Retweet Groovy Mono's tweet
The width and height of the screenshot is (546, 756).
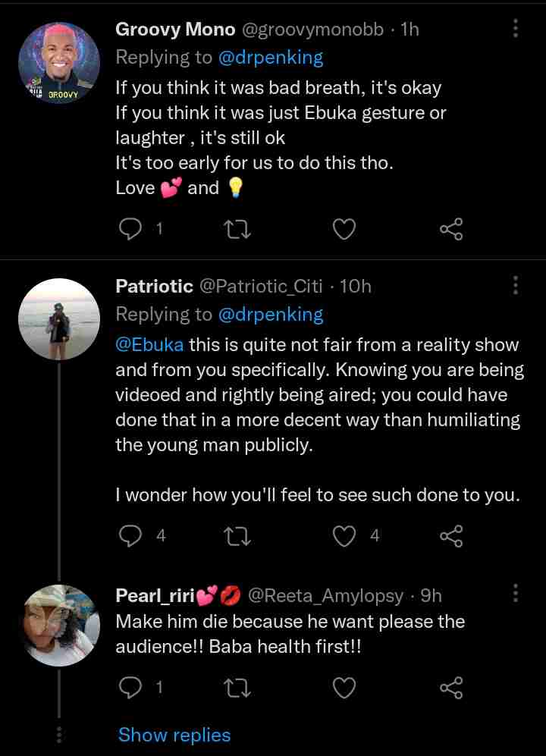coord(239,228)
